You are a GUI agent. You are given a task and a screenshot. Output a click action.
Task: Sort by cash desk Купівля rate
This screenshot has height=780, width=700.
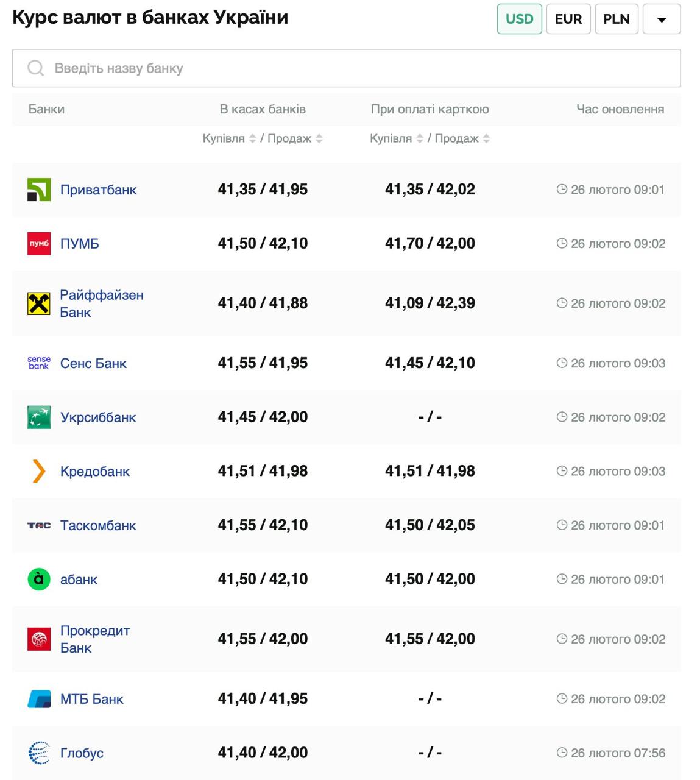point(252,139)
